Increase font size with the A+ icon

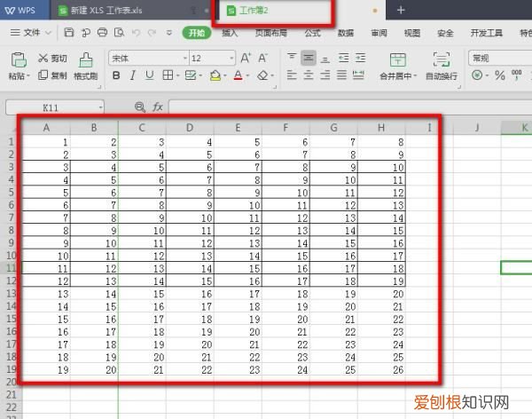(x=246, y=58)
